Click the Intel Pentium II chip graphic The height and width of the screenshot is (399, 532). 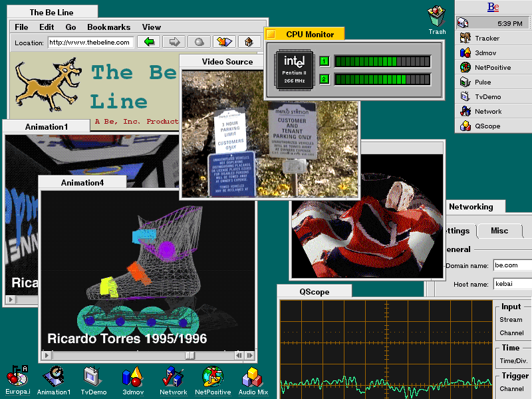coord(294,70)
